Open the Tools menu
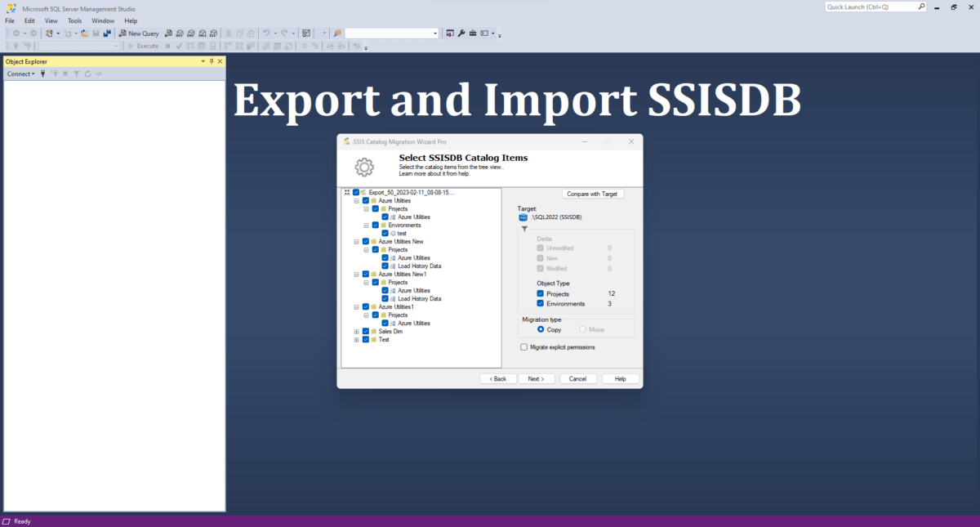Viewport: 980px width, 527px height. pyautogui.click(x=74, y=20)
